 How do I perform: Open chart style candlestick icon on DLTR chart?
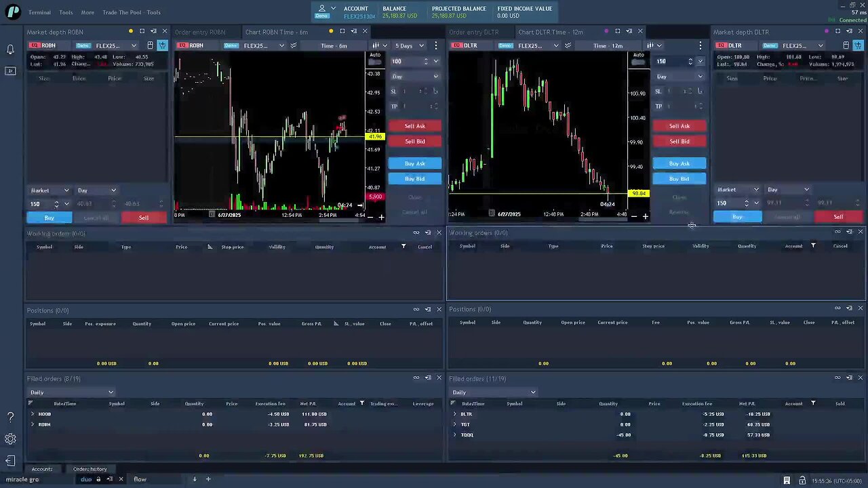tap(650, 45)
